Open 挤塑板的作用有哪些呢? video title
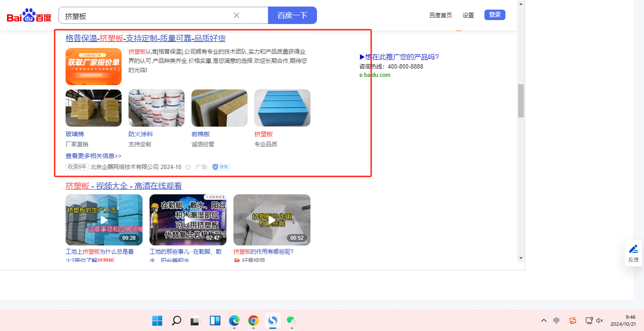The image size is (644, 331). pyautogui.click(x=264, y=252)
